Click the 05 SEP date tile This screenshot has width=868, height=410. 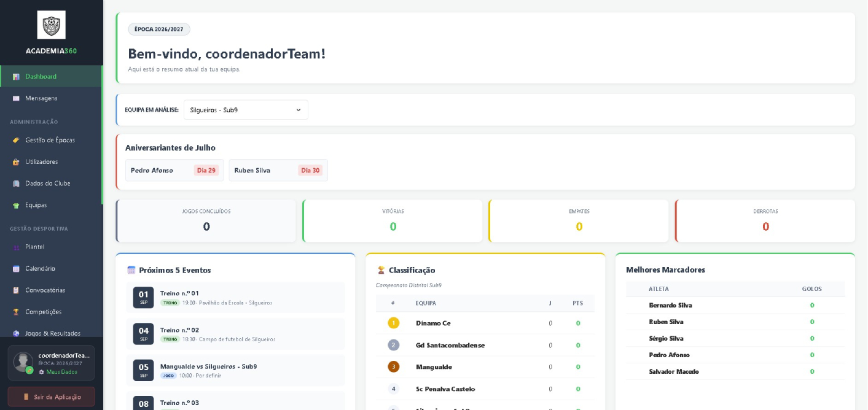(144, 371)
